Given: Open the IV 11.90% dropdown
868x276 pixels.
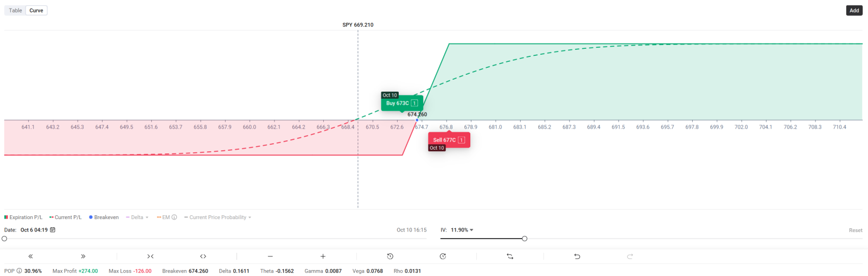Looking at the screenshot, I should click(462, 230).
